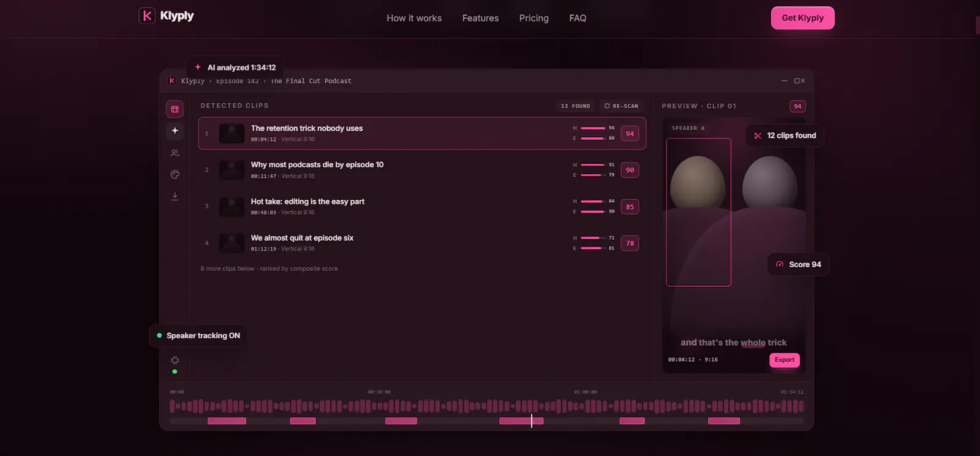The width and height of the screenshot is (980, 456).
Task: Click the Export button in preview
Action: (x=784, y=360)
